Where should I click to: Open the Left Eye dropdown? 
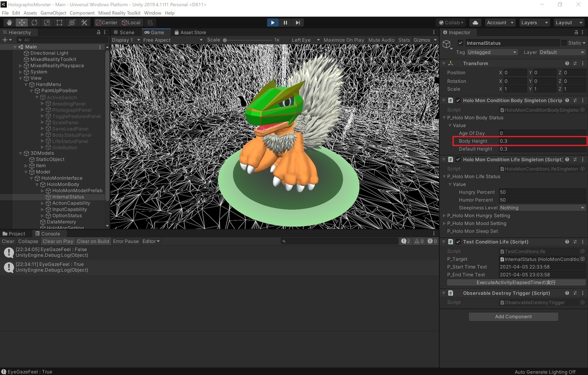(306, 40)
